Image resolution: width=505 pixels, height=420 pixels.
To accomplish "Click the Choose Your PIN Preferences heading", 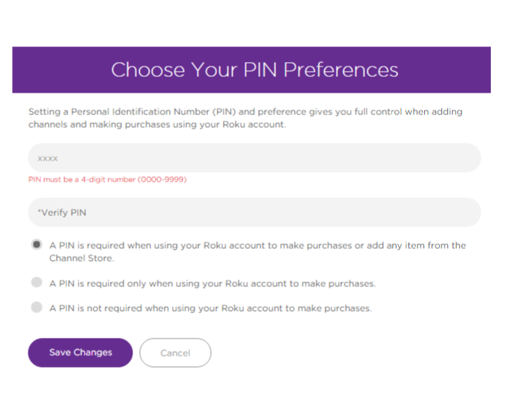I will tap(254, 70).
